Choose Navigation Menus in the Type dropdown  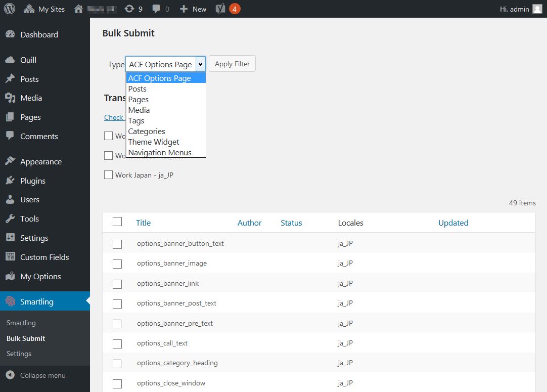160,153
